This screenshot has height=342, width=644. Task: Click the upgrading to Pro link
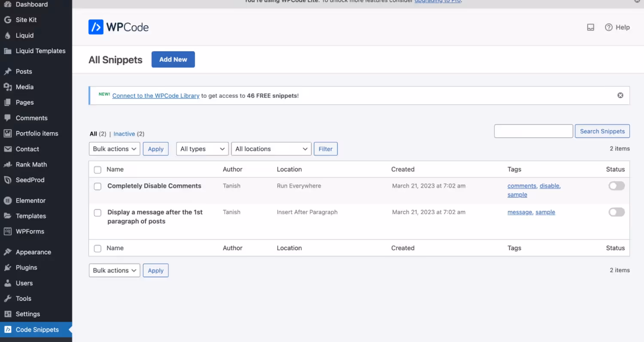pos(437,1)
